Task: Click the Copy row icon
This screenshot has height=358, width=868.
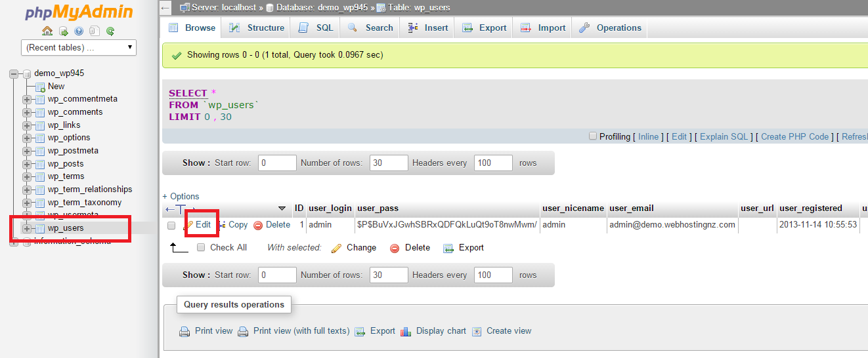Action: [x=222, y=225]
